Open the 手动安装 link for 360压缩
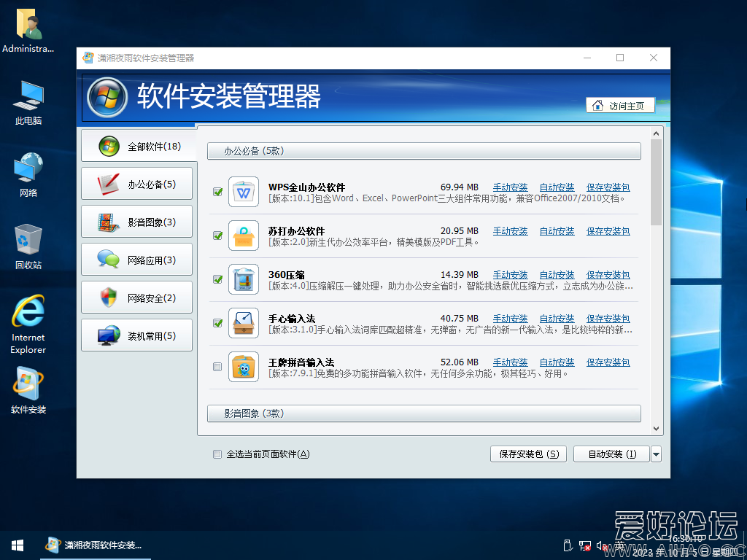Screen dimensions: 747x560 click(510, 274)
